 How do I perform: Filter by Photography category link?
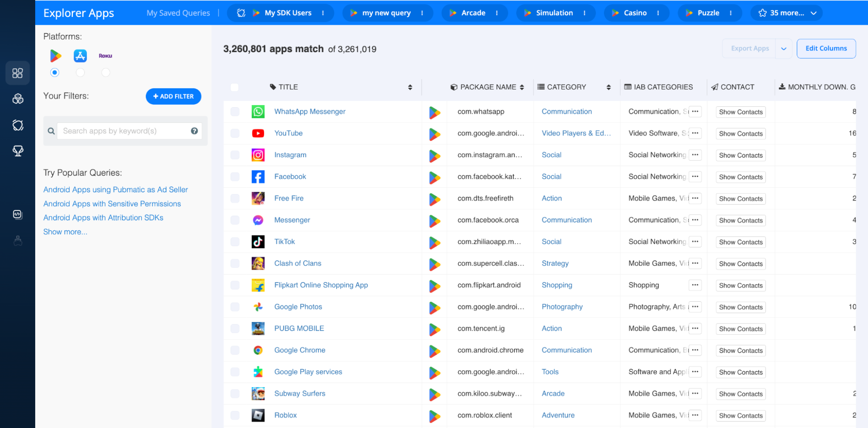click(562, 307)
